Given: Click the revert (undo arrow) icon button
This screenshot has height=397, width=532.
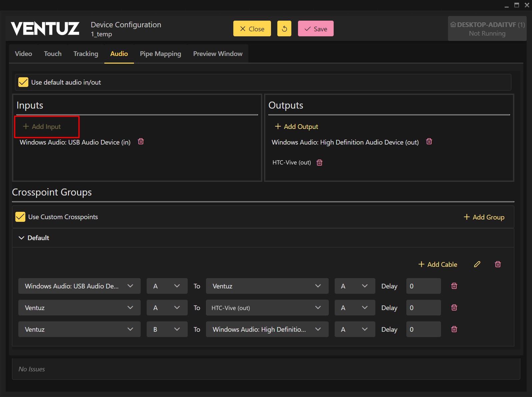Looking at the screenshot, I should (x=284, y=29).
